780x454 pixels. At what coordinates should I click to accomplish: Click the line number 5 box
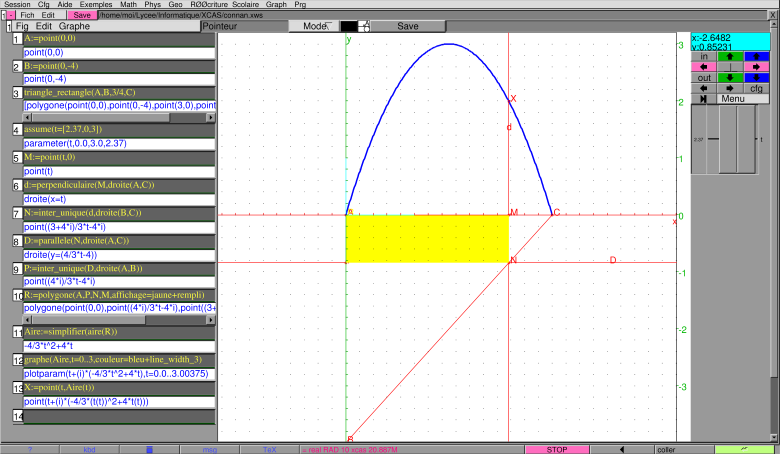tap(17, 158)
